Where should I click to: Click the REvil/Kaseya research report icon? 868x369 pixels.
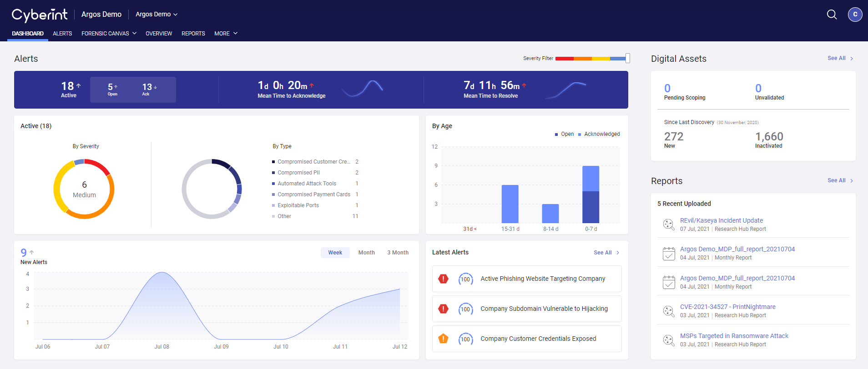point(668,224)
